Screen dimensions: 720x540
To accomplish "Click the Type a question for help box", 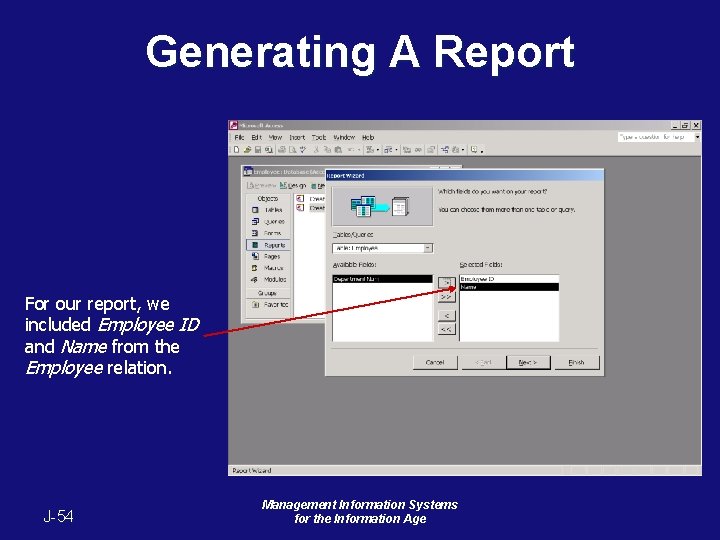I will pyautogui.click(x=656, y=137).
